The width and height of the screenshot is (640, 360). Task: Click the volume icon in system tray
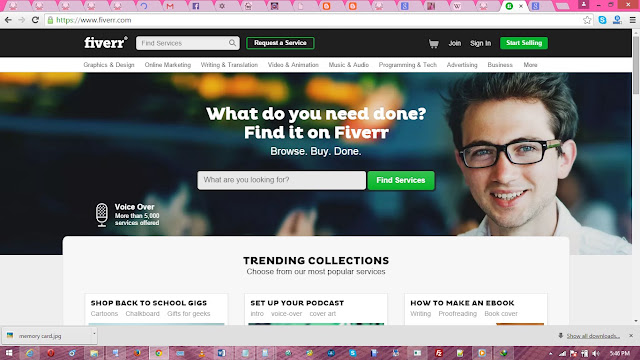click(x=596, y=353)
